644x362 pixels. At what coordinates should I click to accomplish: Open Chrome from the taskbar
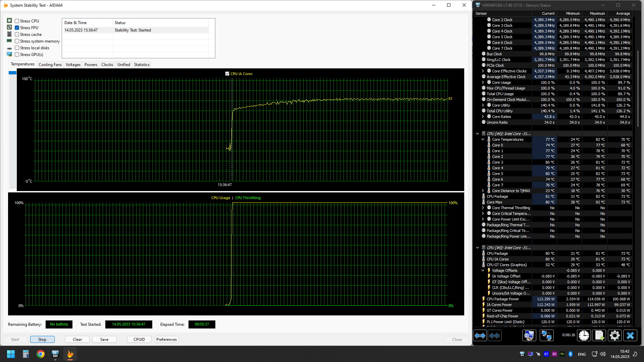(41, 354)
